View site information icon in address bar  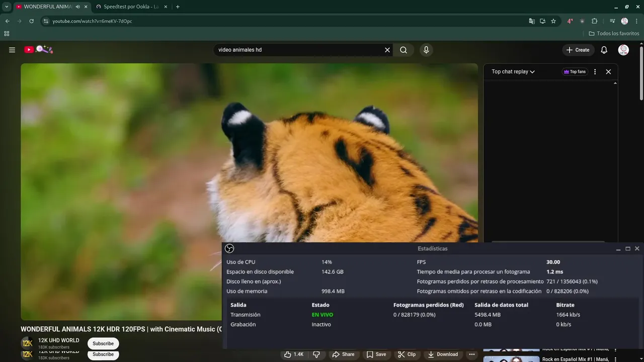pyautogui.click(x=46, y=21)
